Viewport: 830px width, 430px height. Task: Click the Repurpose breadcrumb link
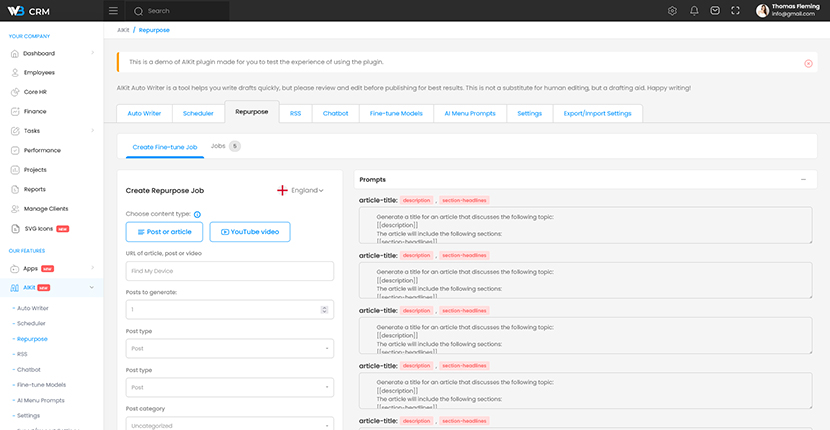pos(154,30)
